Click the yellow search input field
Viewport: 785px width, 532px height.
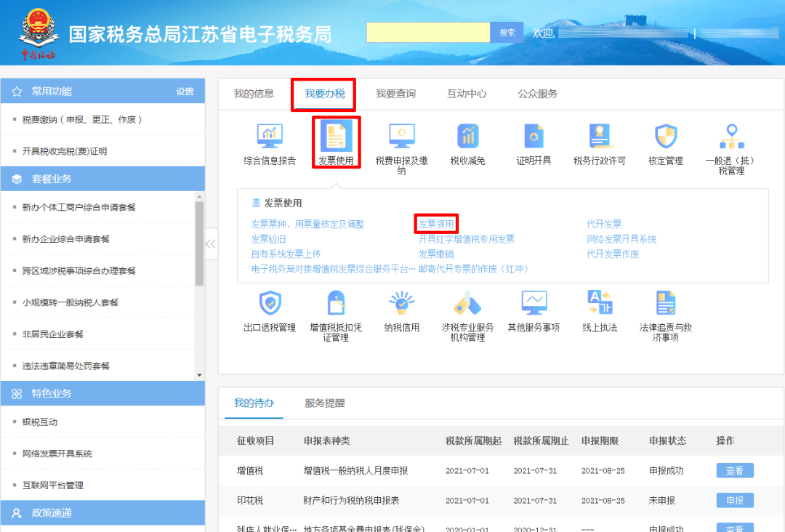[x=428, y=33]
